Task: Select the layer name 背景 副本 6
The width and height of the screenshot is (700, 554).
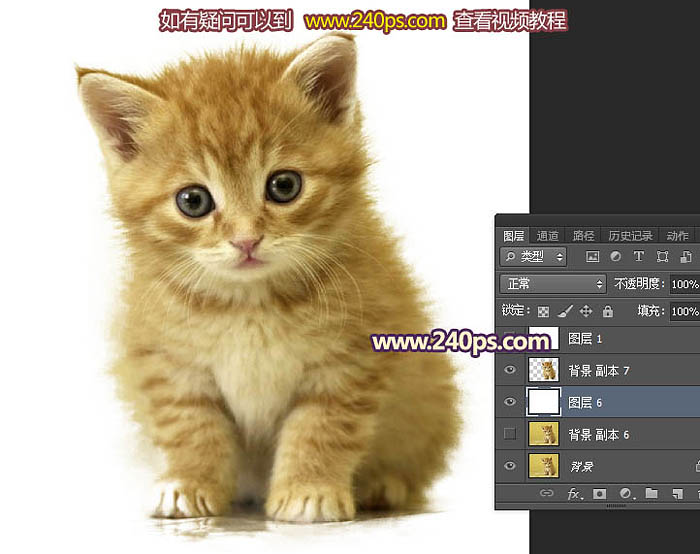Action: point(599,434)
